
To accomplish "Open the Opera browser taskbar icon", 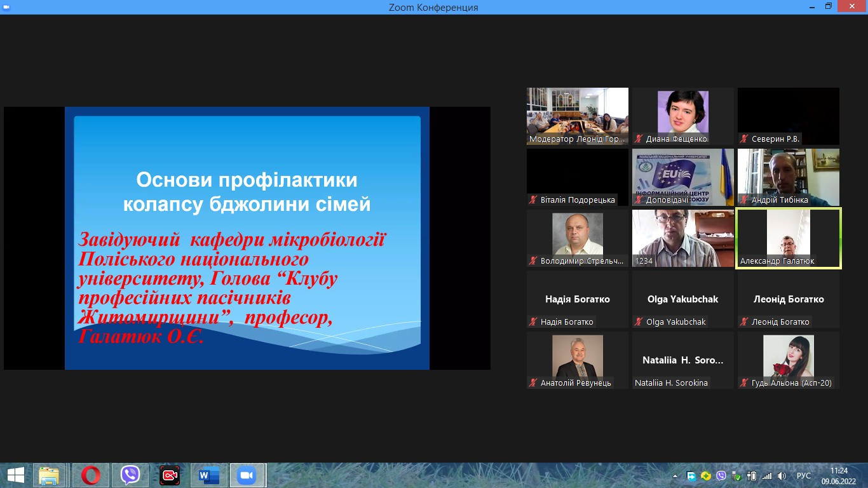I will (x=90, y=475).
